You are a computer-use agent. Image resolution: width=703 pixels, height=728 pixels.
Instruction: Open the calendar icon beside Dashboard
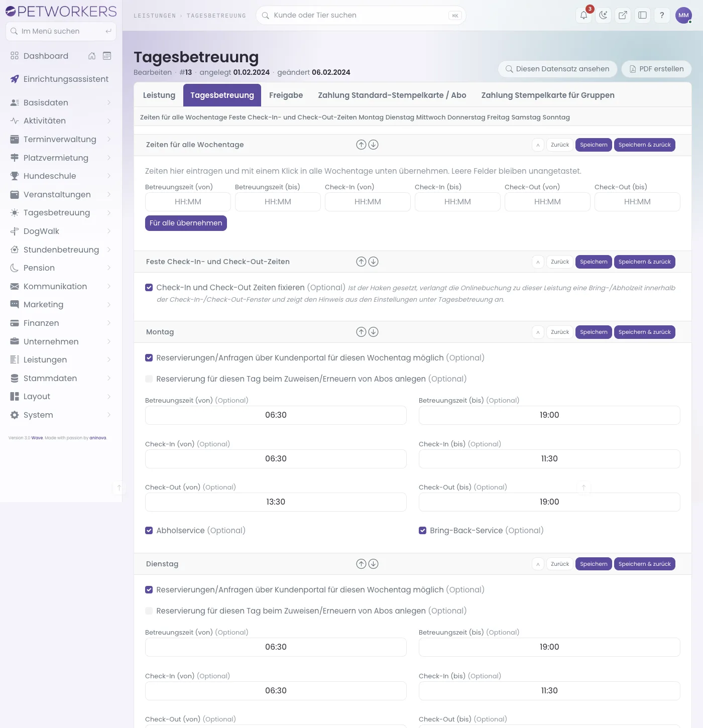click(x=107, y=56)
